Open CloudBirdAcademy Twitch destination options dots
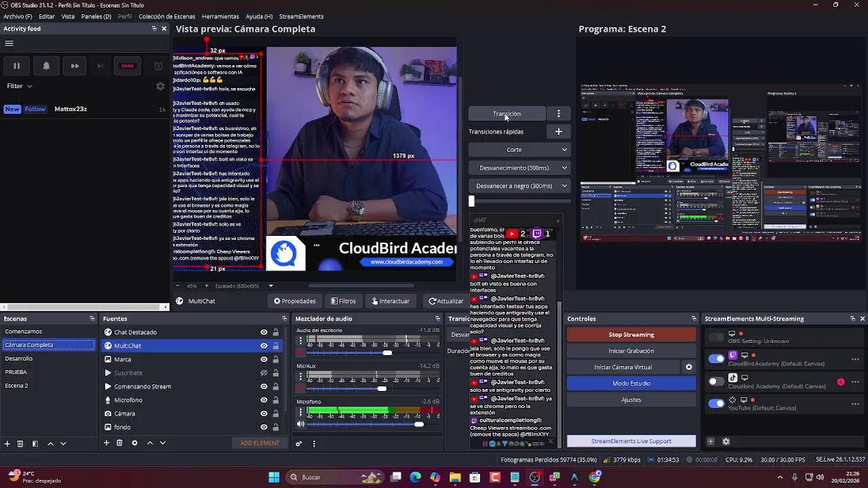Screen dimensions: 868x488 (855, 359)
